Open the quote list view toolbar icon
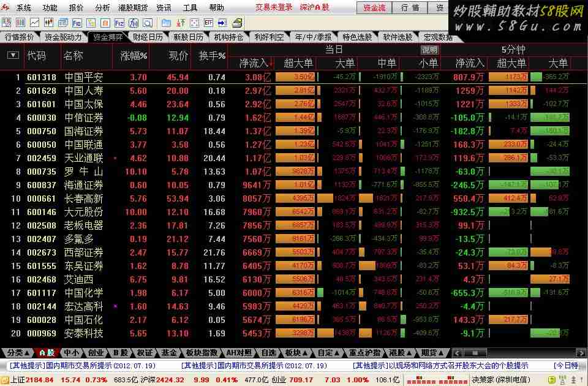588x386 pixels. click(x=6, y=23)
